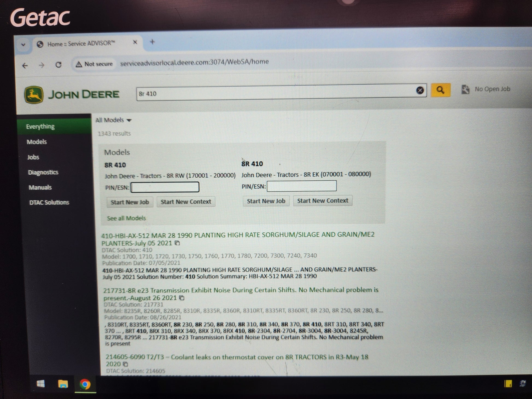
Task: Click the yellow system tray icon
Action: pyautogui.click(x=508, y=383)
